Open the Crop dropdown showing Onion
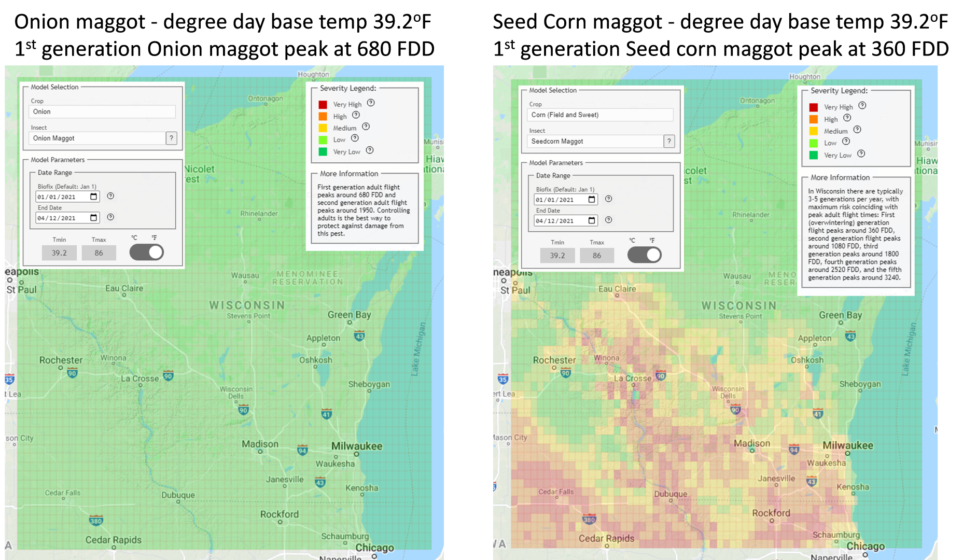963x560 pixels. pyautogui.click(x=102, y=111)
